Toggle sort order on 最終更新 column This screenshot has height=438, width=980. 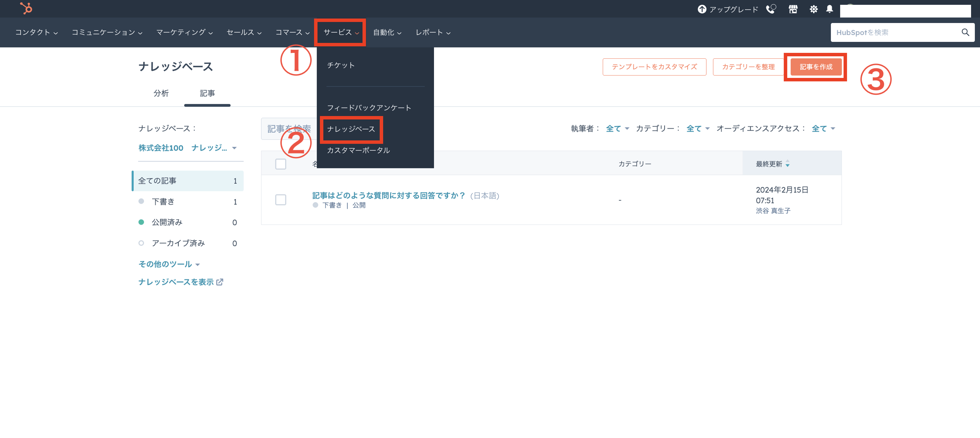tap(787, 164)
